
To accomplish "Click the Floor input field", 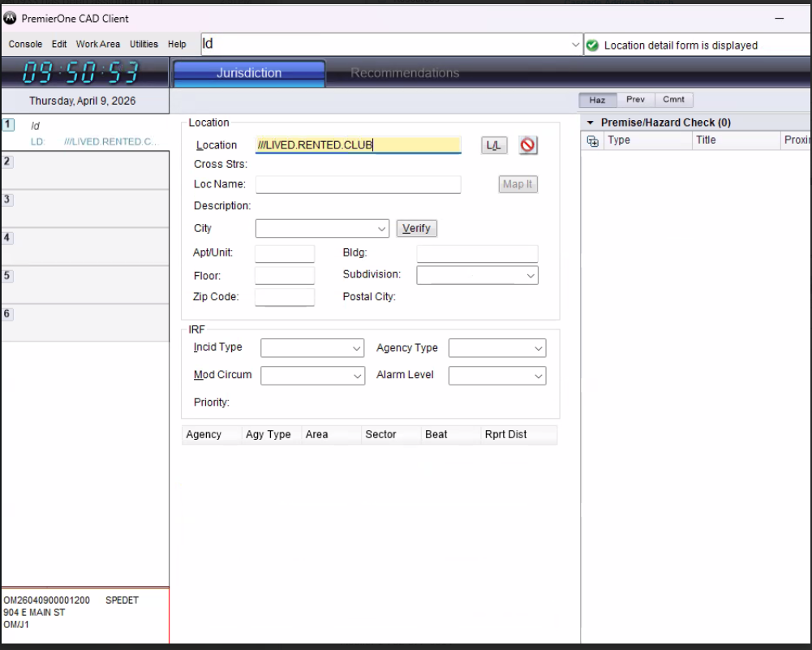I will pos(284,276).
